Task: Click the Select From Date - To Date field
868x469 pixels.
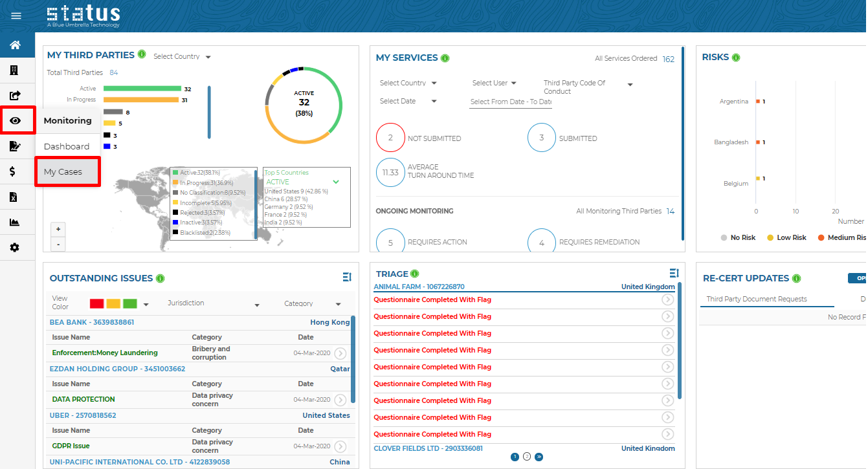Action: point(510,102)
